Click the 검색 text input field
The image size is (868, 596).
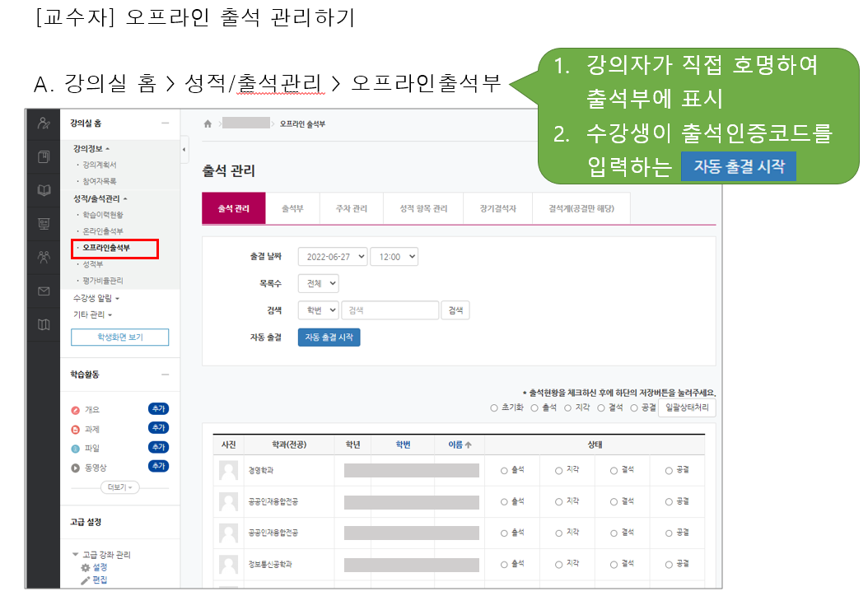click(x=390, y=310)
